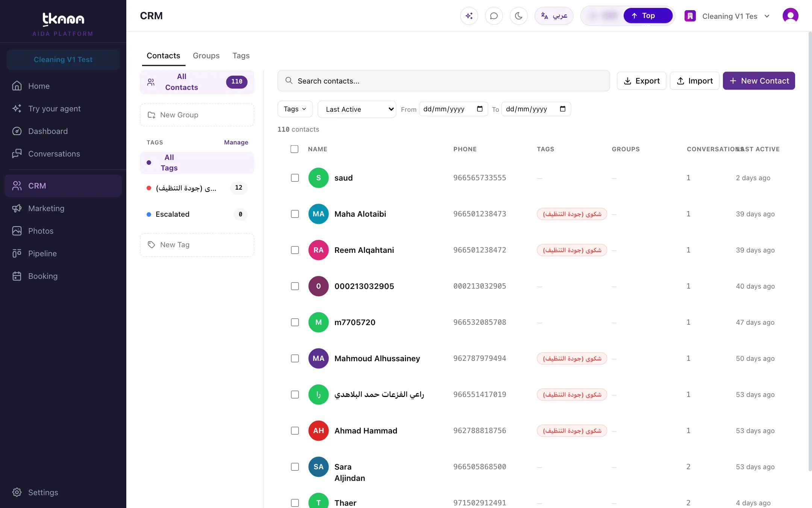Click phone number 966532085708
This screenshot has height=508, width=812.
click(x=480, y=322)
